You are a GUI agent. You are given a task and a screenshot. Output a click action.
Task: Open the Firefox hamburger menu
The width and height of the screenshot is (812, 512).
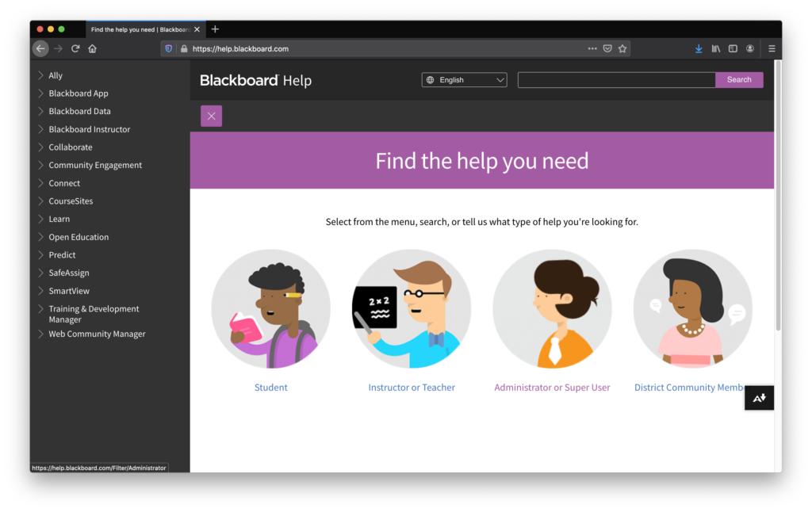coord(772,48)
